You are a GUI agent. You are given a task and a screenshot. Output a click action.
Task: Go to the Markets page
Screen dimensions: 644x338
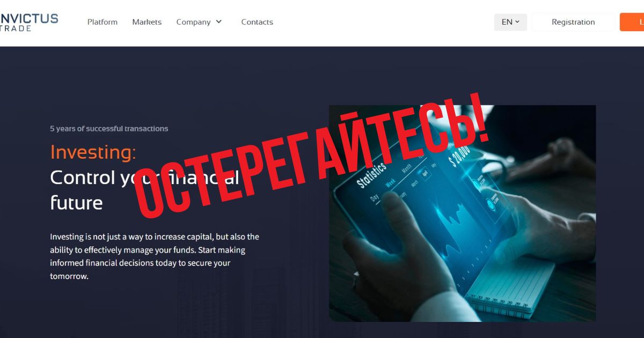pos(147,22)
